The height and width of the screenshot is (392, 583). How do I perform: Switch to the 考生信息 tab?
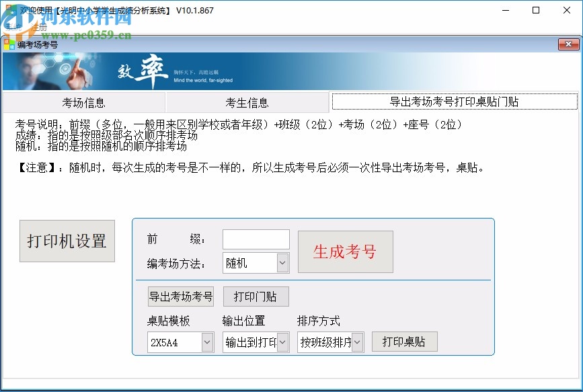point(247,101)
